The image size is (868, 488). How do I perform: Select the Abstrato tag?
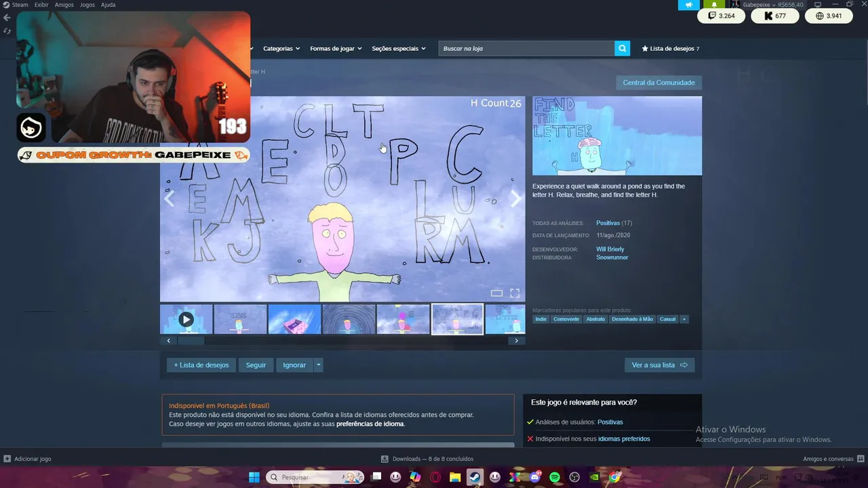(x=595, y=319)
